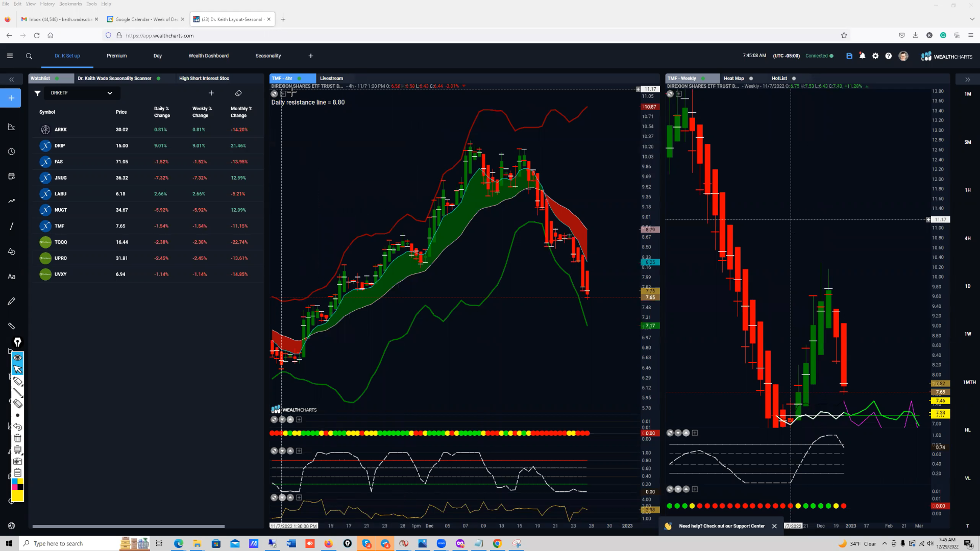Screen dimensions: 980x551
Task: Click the clipboard icon in annotation toolbar
Action: [17, 472]
